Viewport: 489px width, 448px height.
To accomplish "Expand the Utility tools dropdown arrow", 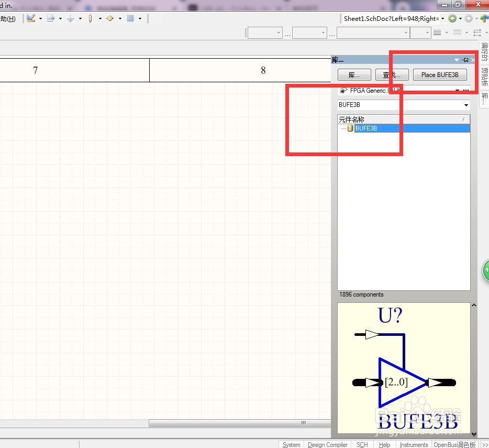I will [x=40, y=19].
